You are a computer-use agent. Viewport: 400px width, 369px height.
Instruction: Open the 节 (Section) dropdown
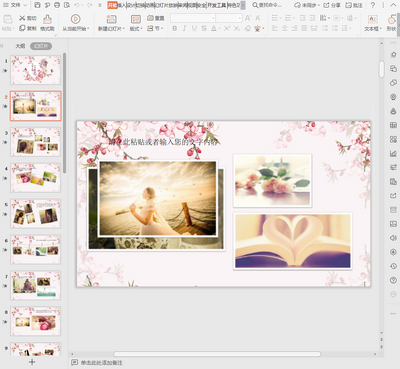[156, 28]
